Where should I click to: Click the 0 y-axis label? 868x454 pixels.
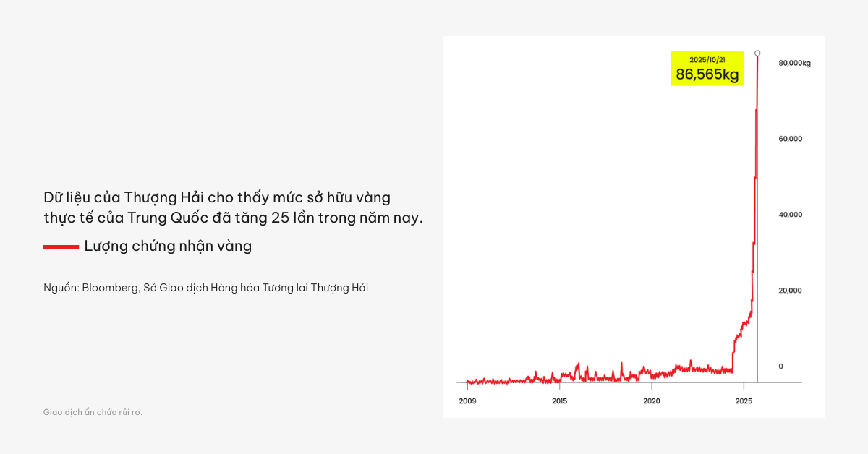coord(780,367)
